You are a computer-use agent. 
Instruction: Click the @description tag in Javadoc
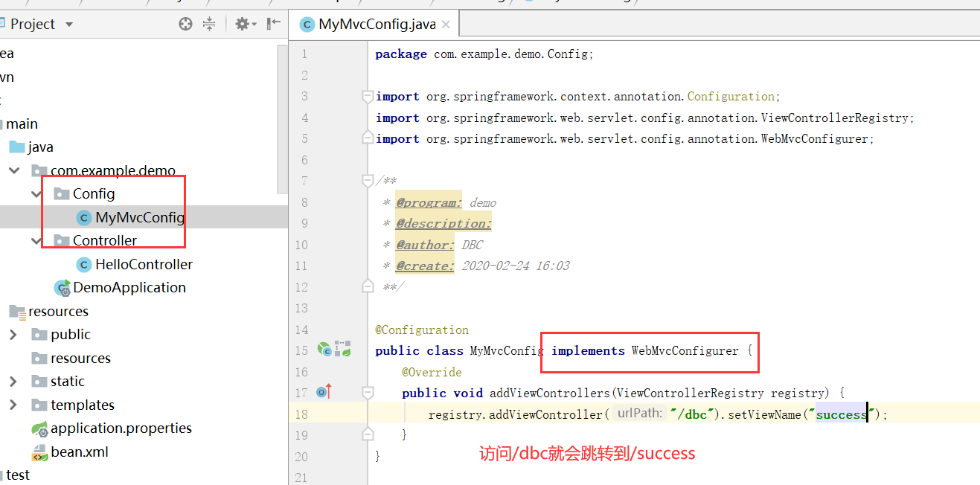443,223
